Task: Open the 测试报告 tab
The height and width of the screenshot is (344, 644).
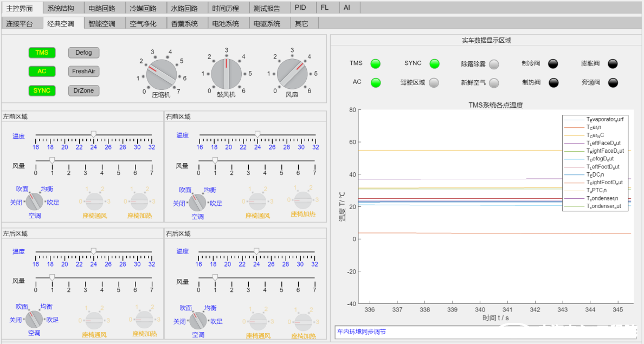Action: (268, 8)
